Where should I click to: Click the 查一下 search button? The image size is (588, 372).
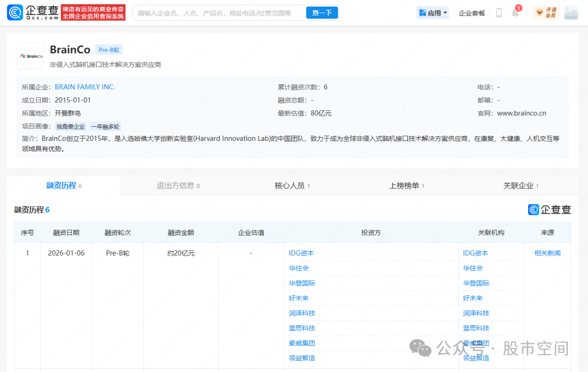[x=322, y=13]
